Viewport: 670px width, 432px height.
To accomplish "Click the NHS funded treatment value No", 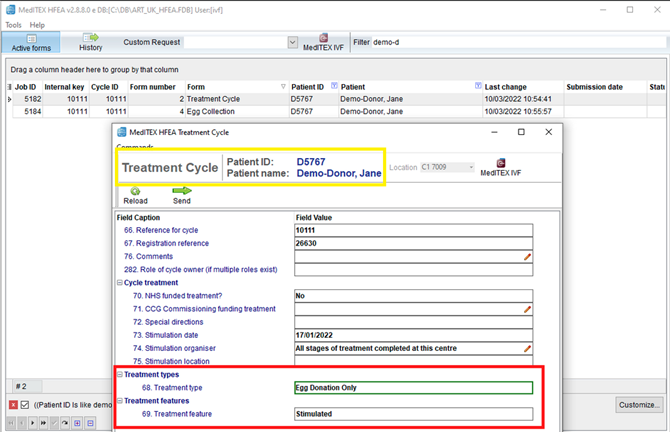I will tap(413, 296).
